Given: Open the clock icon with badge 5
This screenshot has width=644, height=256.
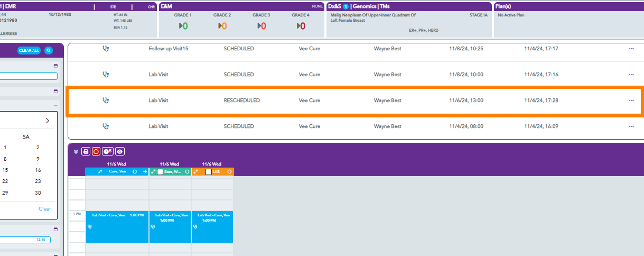Looking at the screenshot, I should 108,151.
